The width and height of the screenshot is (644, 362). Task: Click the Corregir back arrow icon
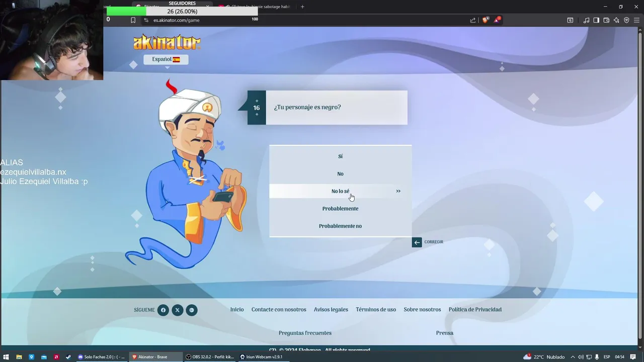417,242
